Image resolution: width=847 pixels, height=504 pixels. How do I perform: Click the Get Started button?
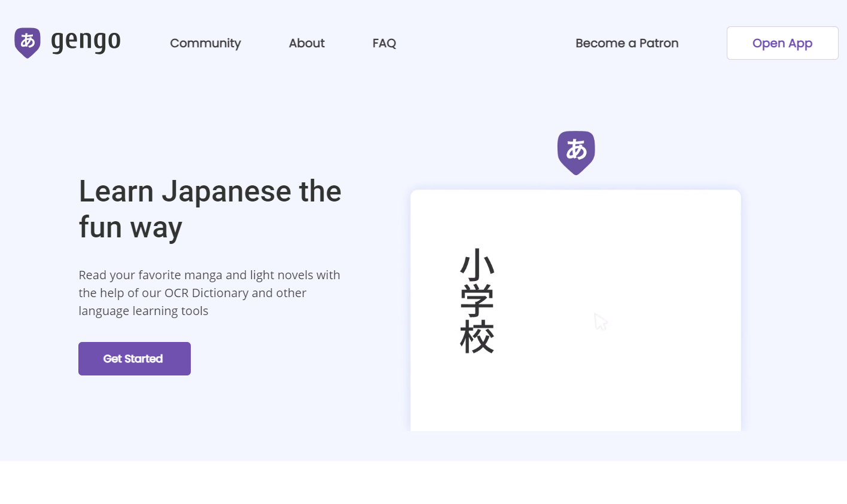pyautogui.click(x=135, y=359)
